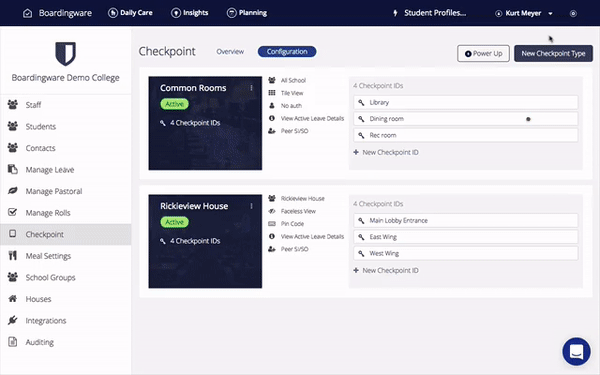Click the lightning bolt quick search icon
Screen dimensions: 600x375
click(x=395, y=13)
